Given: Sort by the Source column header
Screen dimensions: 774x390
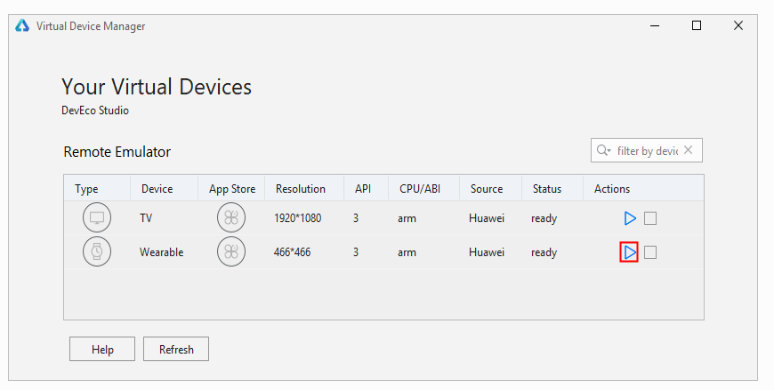Looking at the screenshot, I should 490,189.
